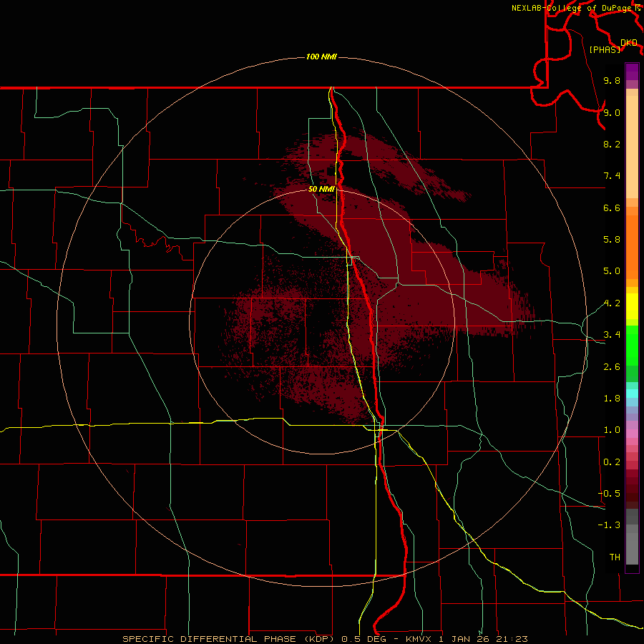Click the DKD product code label
The height and width of the screenshot is (644, 644).
628,43
